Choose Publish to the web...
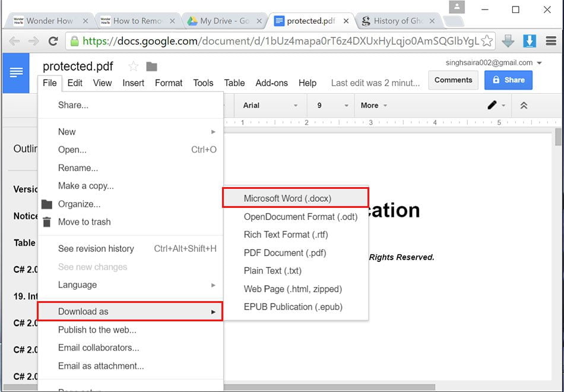This screenshot has width=564, height=392. (131, 330)
